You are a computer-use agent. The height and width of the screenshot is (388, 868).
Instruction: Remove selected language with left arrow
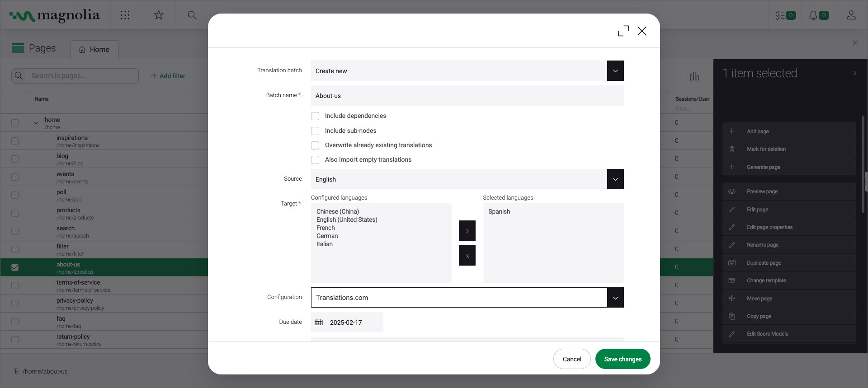point(467,256)
